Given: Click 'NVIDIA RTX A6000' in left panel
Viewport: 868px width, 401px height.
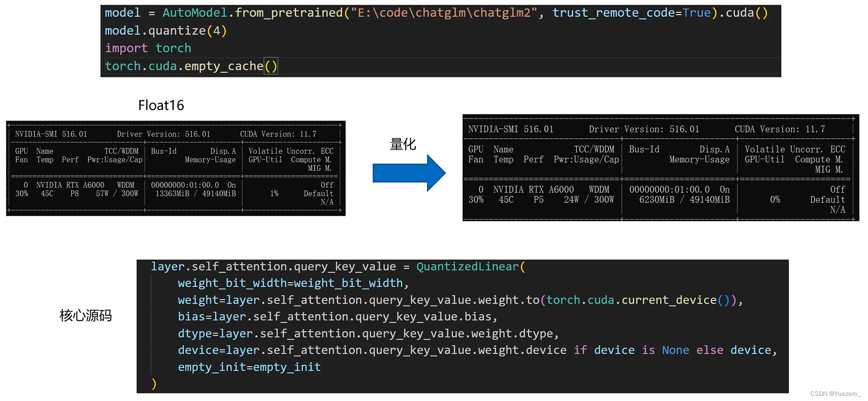Looking at the screenshot, I should point(70,185).
